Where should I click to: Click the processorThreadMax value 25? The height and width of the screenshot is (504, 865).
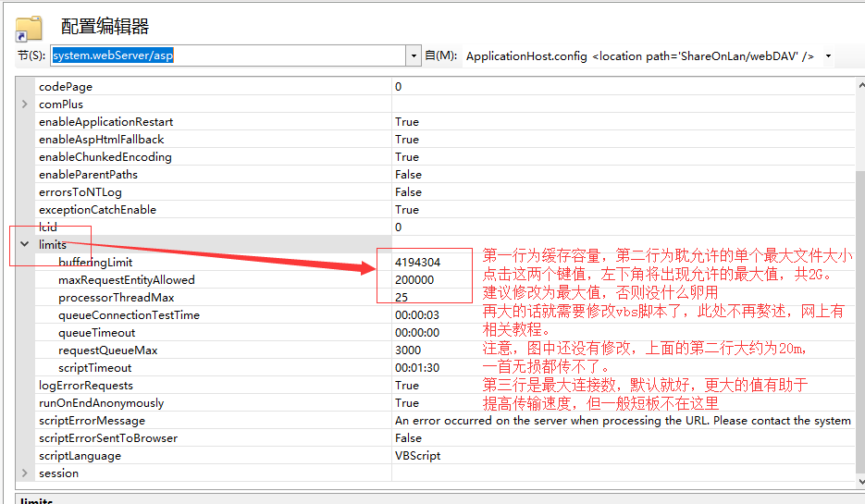[402, 298]
